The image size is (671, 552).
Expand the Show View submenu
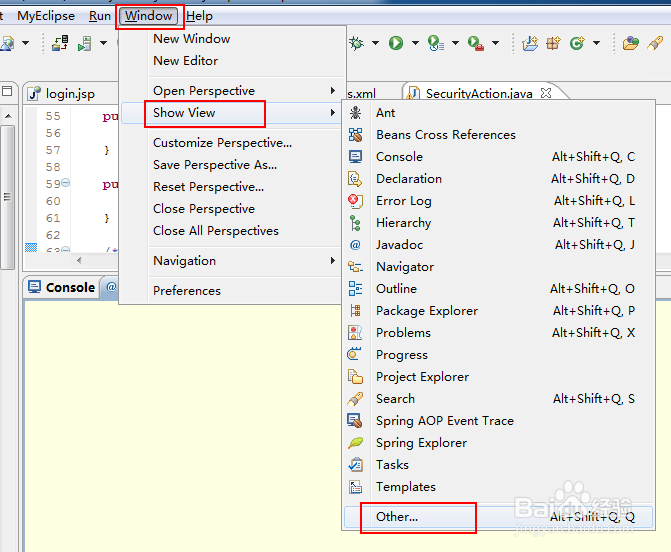233,113
